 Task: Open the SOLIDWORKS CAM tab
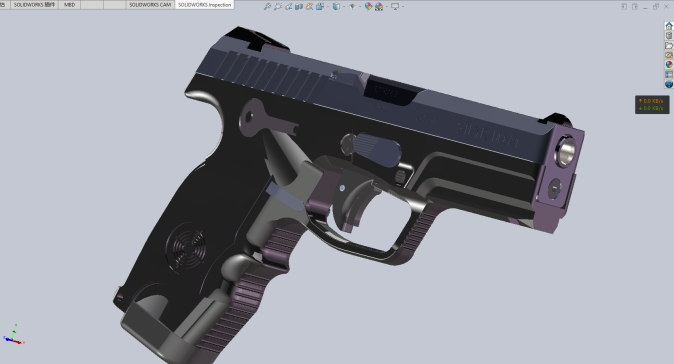coord(150,5)
